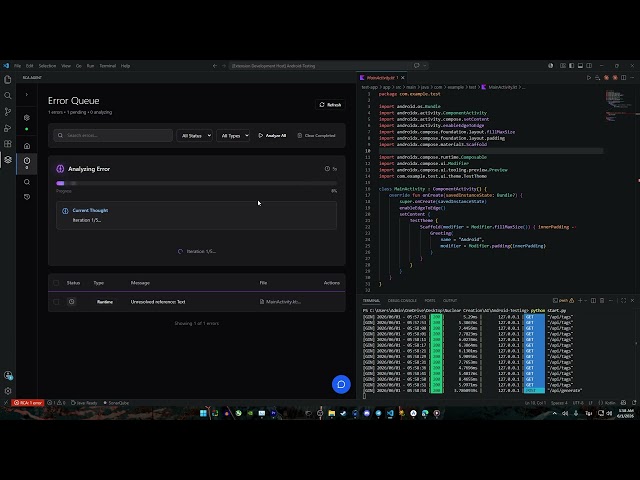Click the Search errors input field
The image size is (640, 480).
pyautogui.click(x=113, y=136)
